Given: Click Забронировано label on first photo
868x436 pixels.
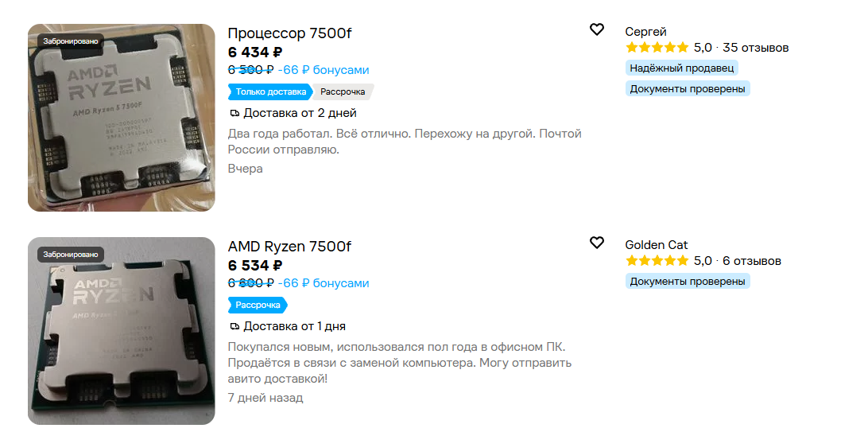Looking at the screenshot, I should [71, 41].
